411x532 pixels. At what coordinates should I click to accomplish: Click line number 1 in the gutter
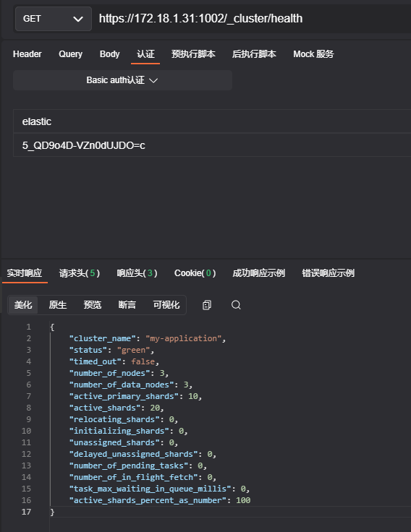pos(28,327)
